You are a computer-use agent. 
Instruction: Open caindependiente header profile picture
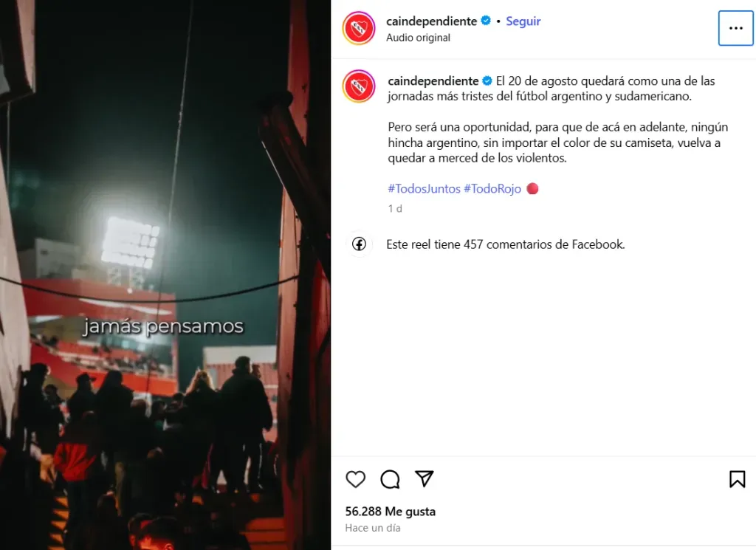[359, 29]
